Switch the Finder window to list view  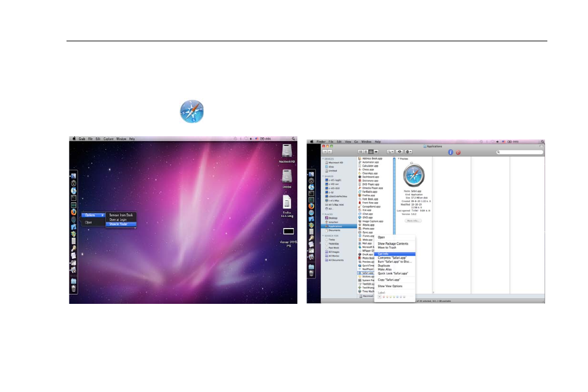click(x=366, y=152)
